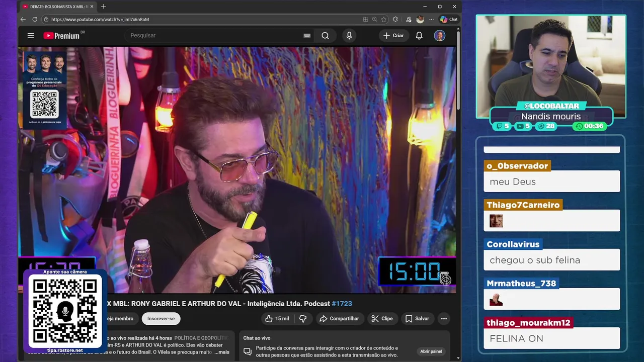Screen dimensions: 644x362
Task: Open the media control music icon
Action: (408, 19)
